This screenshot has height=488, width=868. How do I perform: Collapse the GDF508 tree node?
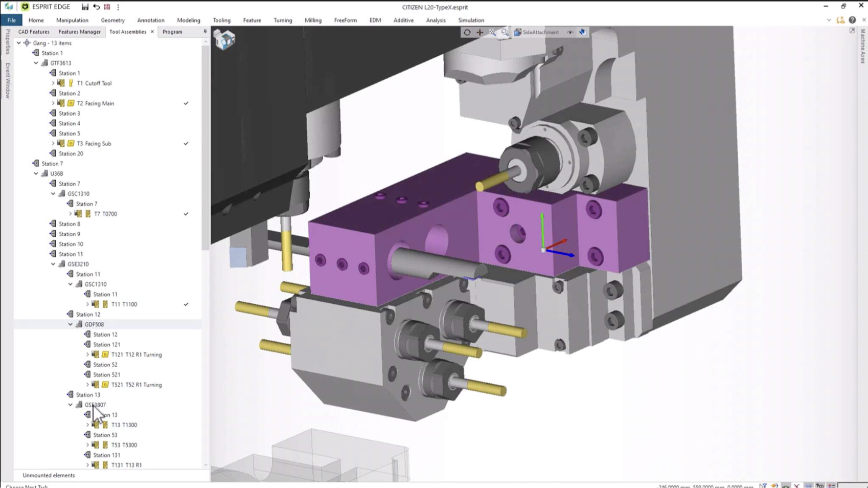tap(71, 324)
